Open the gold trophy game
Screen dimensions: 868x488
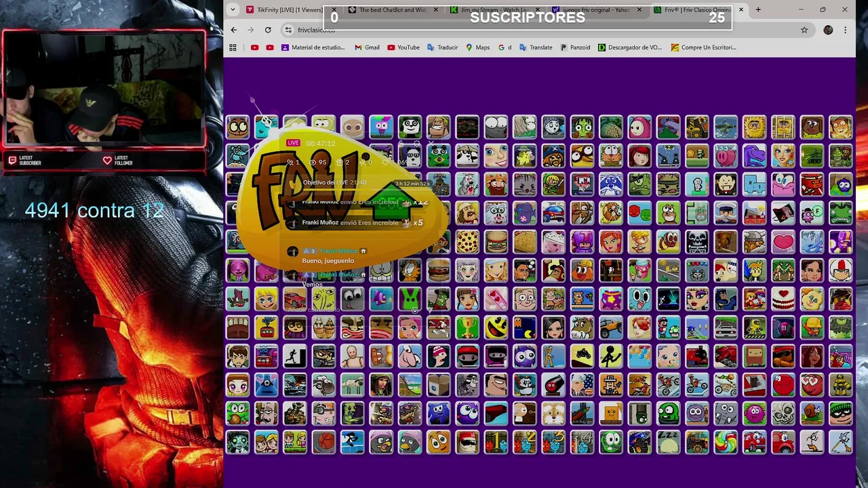[467, 327]
